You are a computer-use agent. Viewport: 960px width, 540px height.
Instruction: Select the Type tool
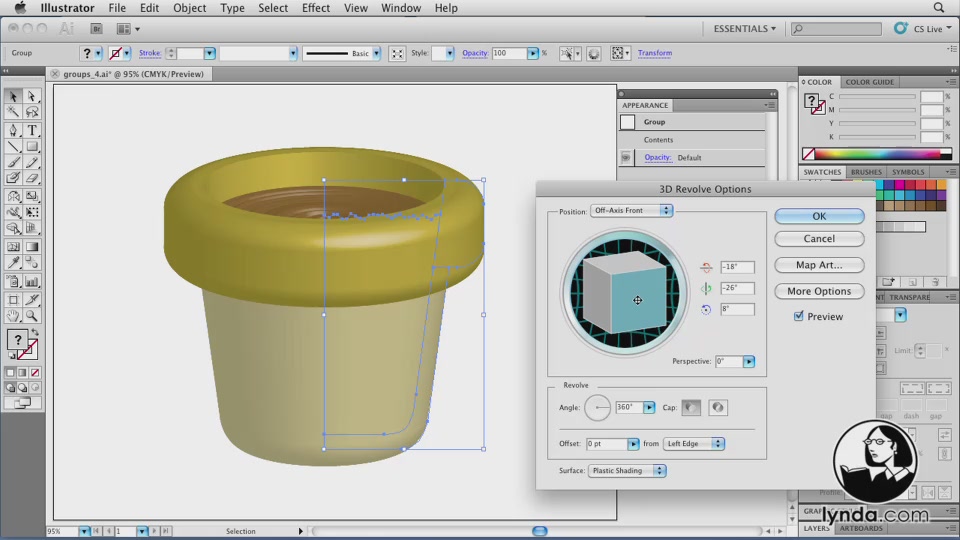pyautogui.click(x=32, y=130)
